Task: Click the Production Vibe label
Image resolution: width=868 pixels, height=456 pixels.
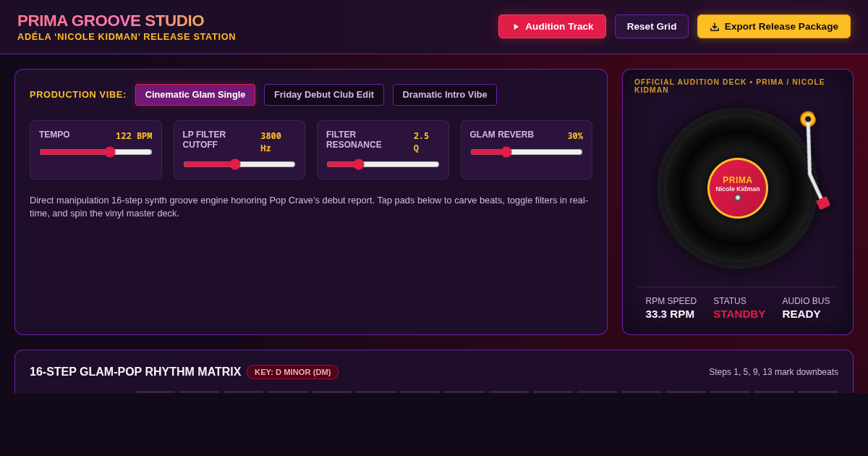Action: pyautogui.click(x=78, y=95)
